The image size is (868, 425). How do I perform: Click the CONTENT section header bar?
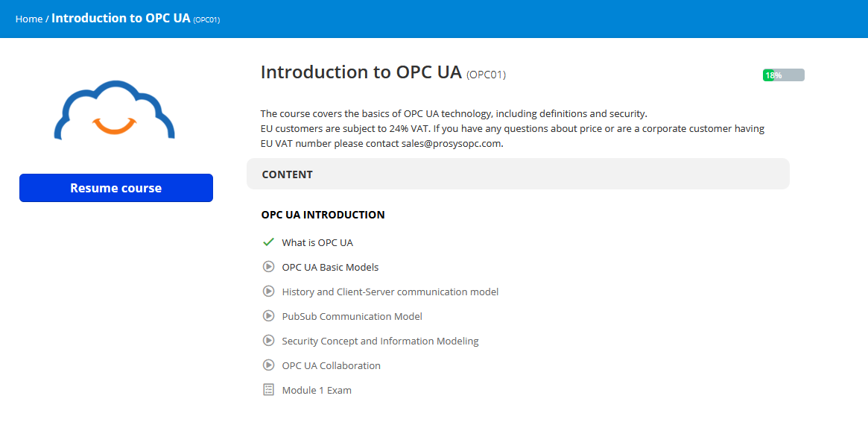[518, 174]
